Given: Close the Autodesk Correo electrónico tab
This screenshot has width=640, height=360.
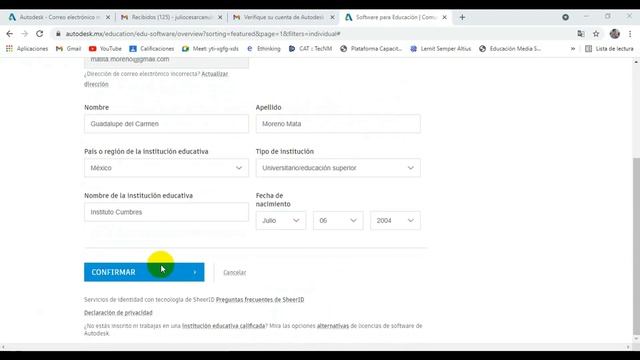Looking at the screenshot, I should click(x=108, y=17).
